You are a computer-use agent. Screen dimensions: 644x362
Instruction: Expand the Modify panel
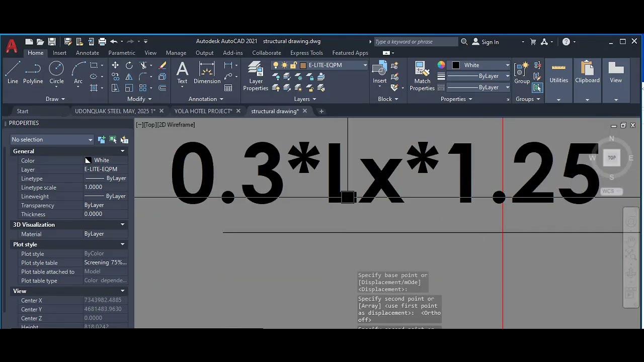click(139, 99)
